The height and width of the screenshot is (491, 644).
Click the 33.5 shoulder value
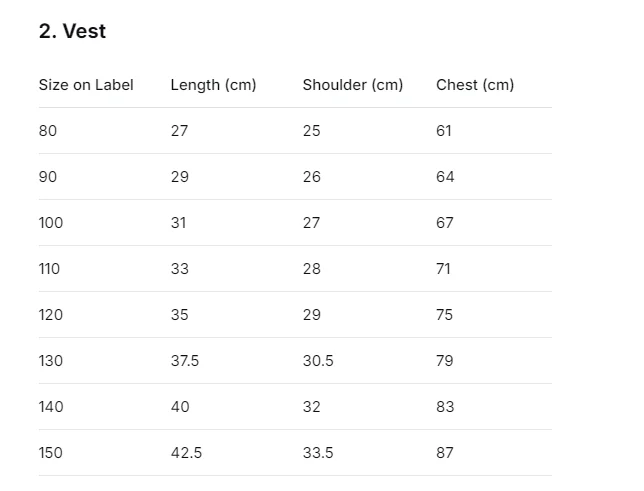[318, 453]
